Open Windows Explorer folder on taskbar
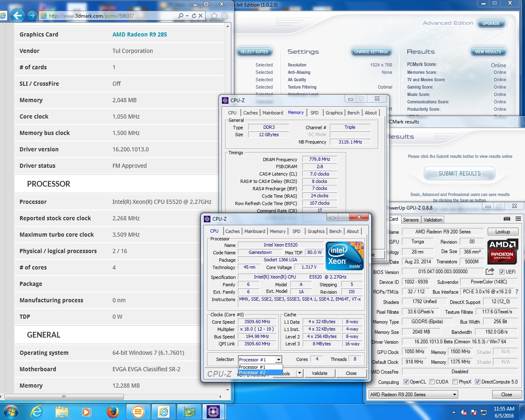This screenshot has height=420, width=525. coord(62,411)
